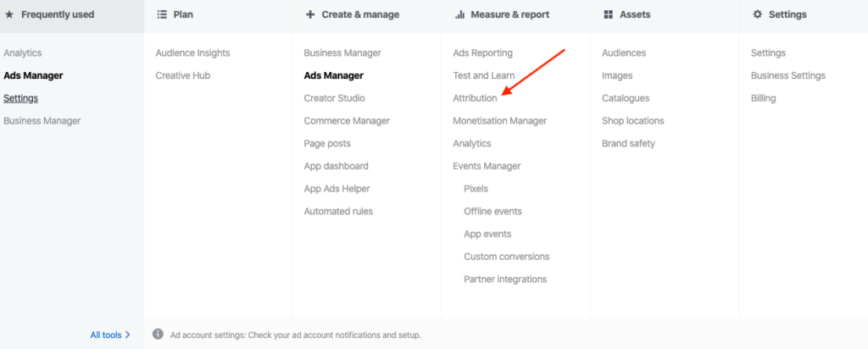Image resolution: width=868 pixels, height=349 pixels.
Task: Open App events
Action: pos(487,235)
